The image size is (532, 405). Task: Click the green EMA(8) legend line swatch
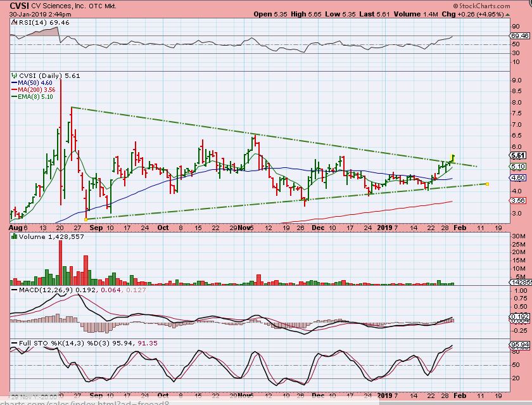[14, 97]
